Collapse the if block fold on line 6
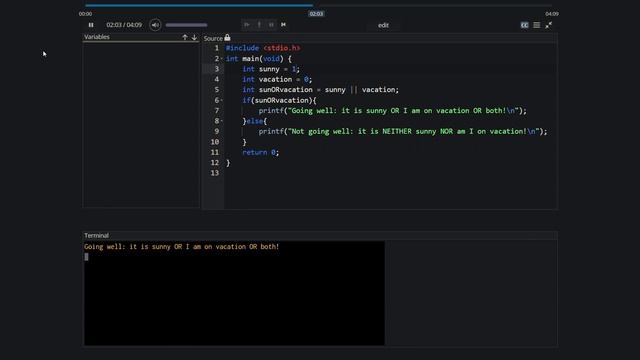Viewport: 640px width, 360px height. pyautogui.click(x=222, y=100)
